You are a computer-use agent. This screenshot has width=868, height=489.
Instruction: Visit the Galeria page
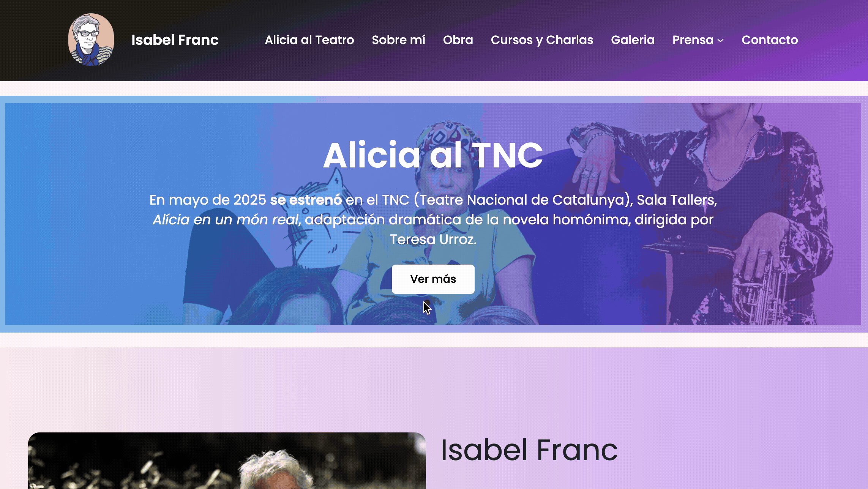[633, 40]
